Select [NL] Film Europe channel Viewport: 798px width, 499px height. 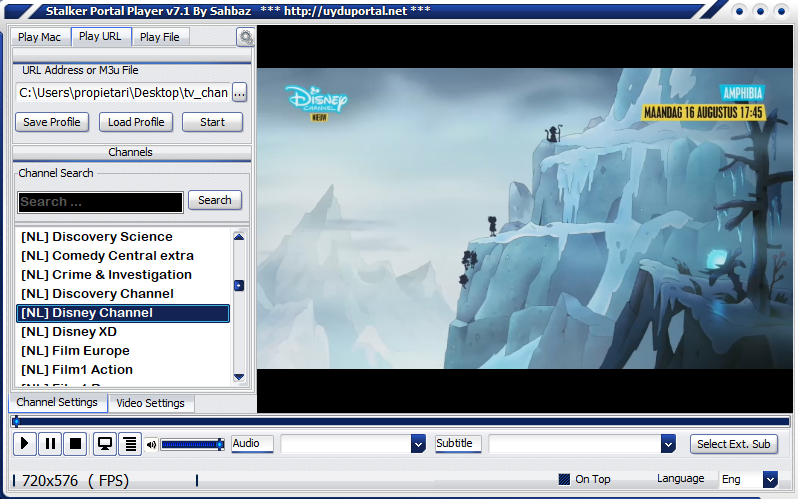tap(123, 351)
